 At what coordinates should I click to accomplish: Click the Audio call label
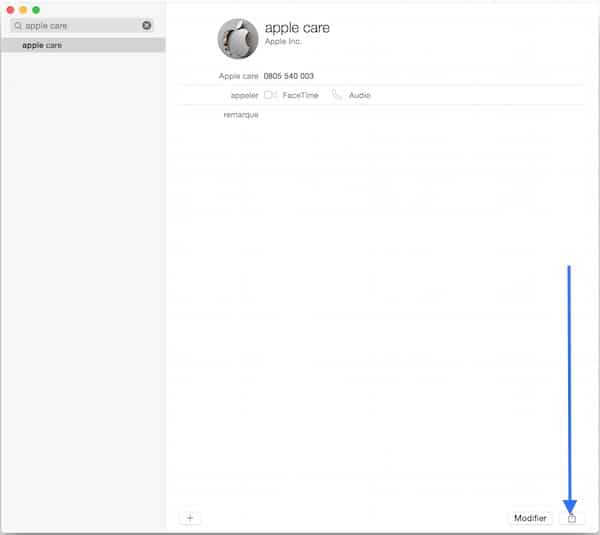(x=360, y=95)
